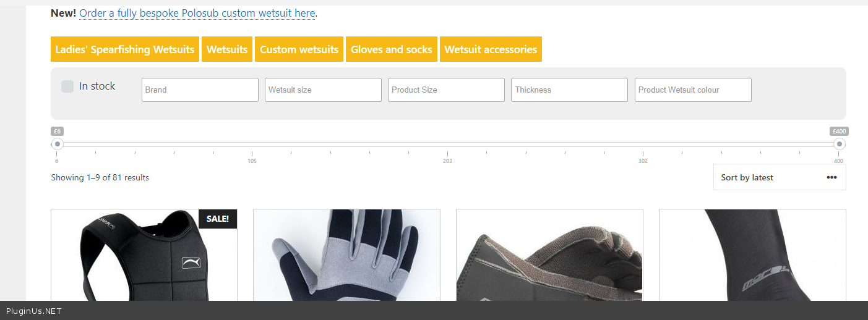The image size is (868, 320).
Task: Open Gloves and socks category
Action: pos(391,49)
